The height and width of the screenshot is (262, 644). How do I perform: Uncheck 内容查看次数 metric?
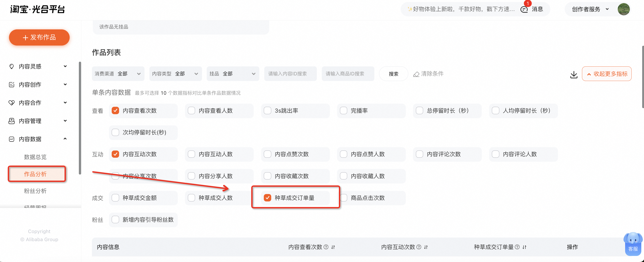115,111
